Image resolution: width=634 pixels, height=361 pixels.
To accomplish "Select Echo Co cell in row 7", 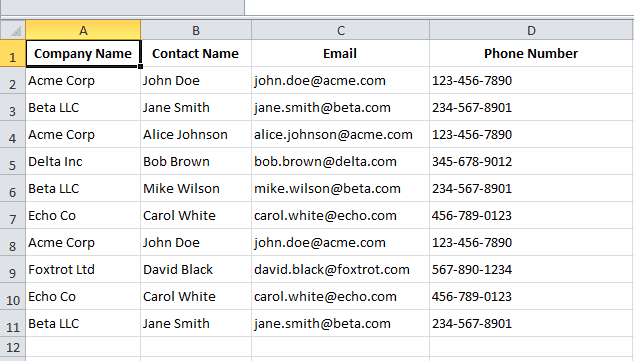I will pyautogui.click(x=83, y=215).
